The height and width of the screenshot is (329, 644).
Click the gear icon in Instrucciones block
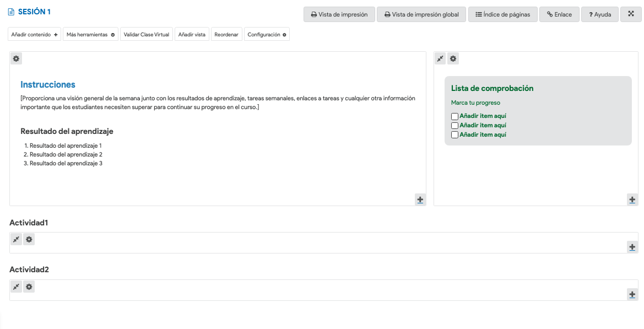pyautogui.click(x=17, y=58)
